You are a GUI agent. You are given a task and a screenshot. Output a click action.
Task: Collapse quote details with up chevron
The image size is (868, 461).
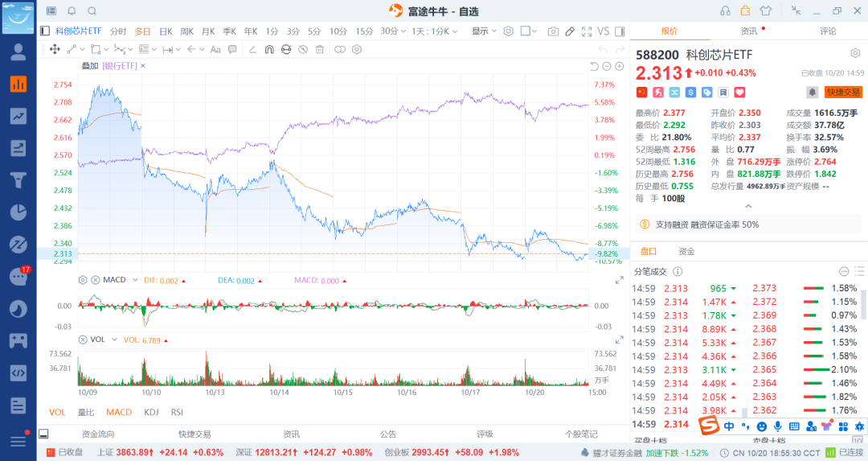pos(748,206)
